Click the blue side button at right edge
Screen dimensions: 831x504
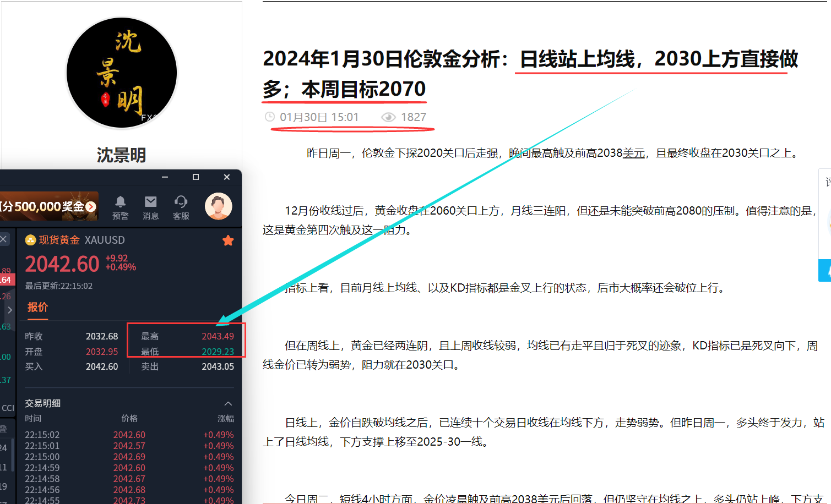point(825,270)
